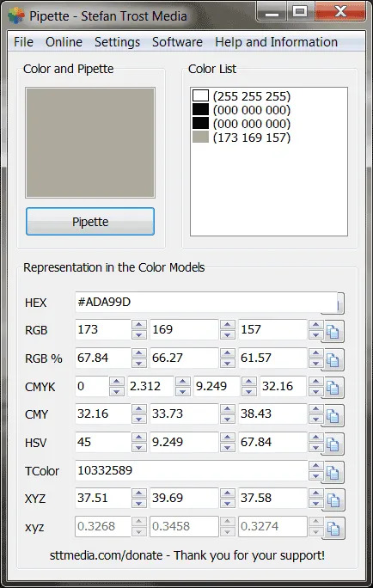Copy the CMY values to clipboard
Image resolution: width=373 pixels, height=588 pixels.
333,416
